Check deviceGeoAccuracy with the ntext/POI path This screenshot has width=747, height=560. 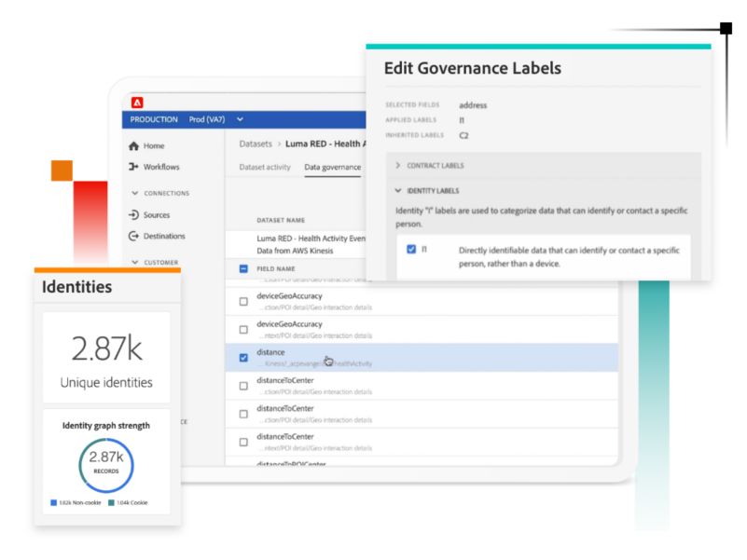point(243,330)
